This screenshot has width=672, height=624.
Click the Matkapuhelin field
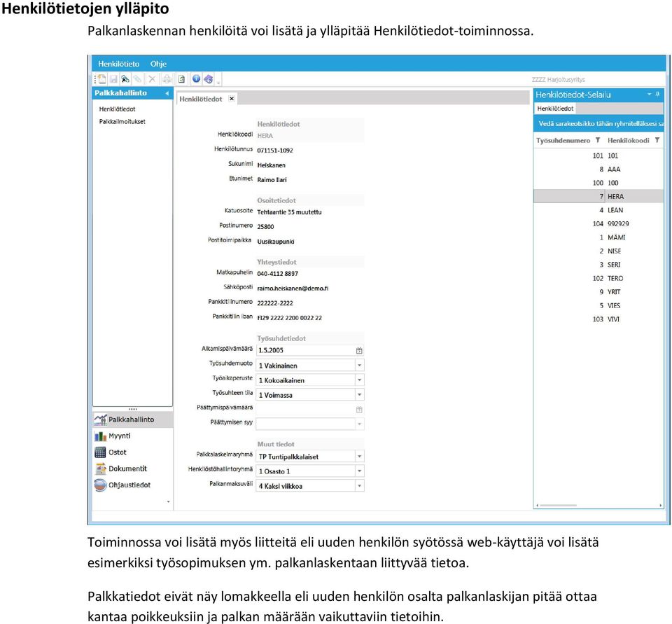tap(310, 274)
